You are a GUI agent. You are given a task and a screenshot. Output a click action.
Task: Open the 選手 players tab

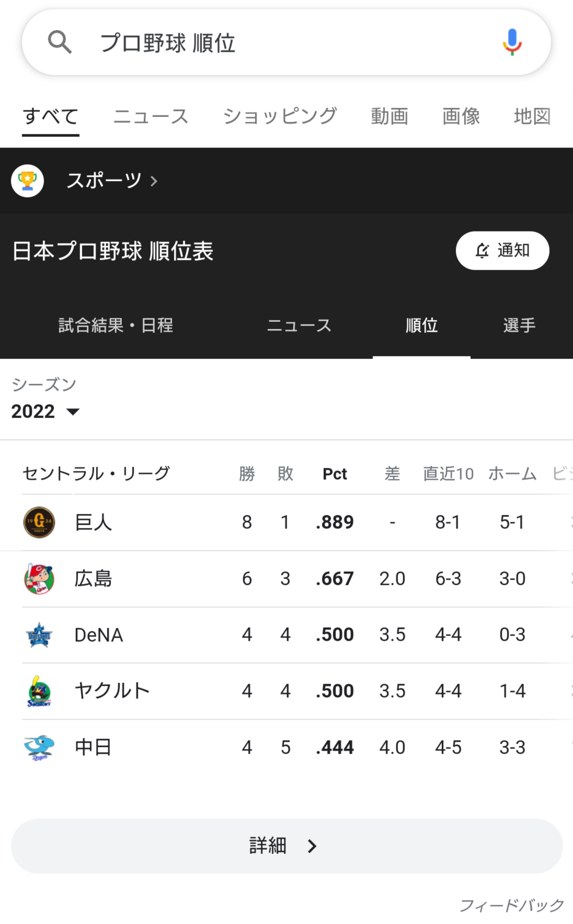click(x=519, y=325)
